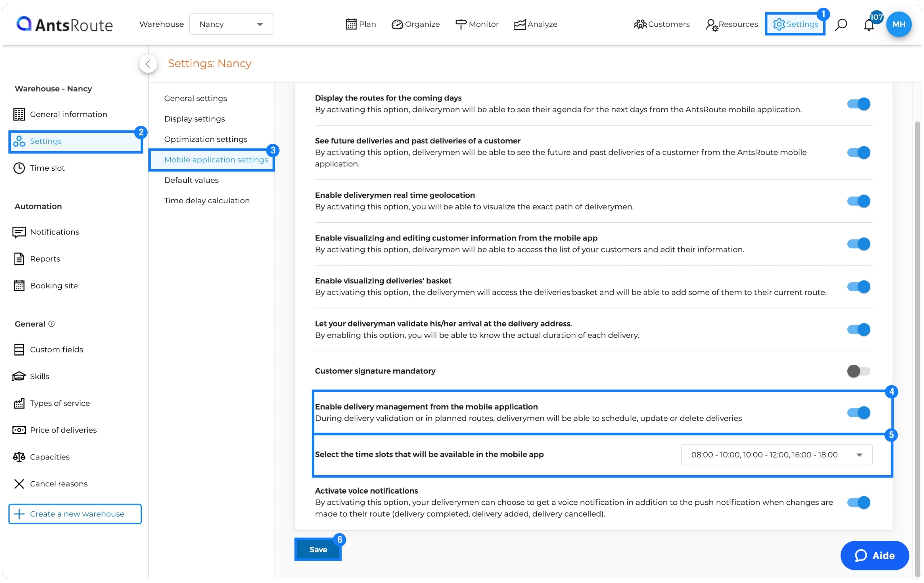The image size is (924, 583).
Task: Open General settings tab
Action: 196,99
